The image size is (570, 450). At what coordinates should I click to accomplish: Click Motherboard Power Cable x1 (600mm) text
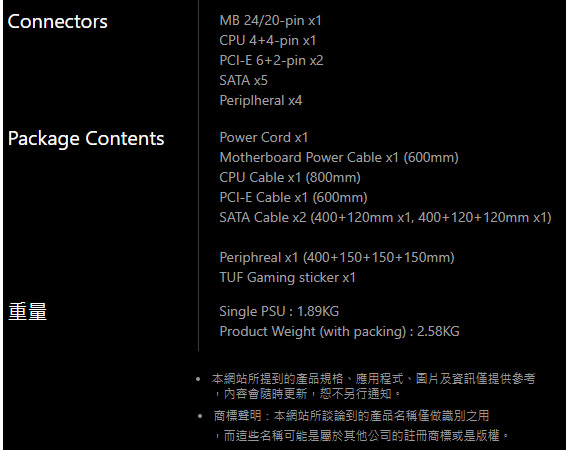[x=339, y=157]
